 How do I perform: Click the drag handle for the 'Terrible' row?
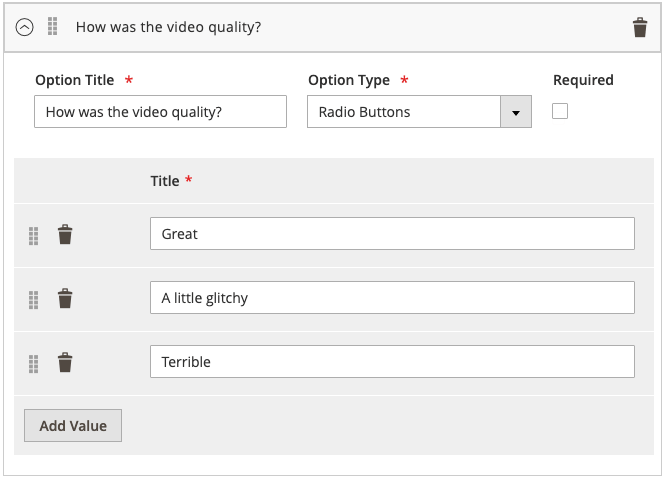click(x=33, y=363)
